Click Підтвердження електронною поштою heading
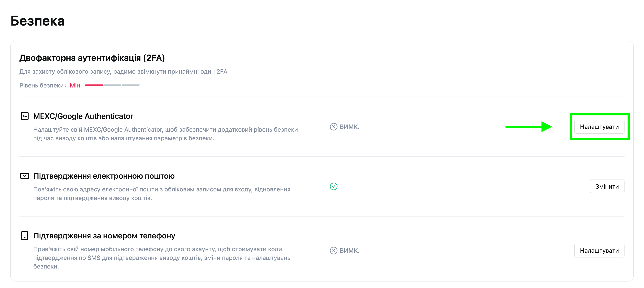Viewport: 644px width, 288px height. point(104,176)
